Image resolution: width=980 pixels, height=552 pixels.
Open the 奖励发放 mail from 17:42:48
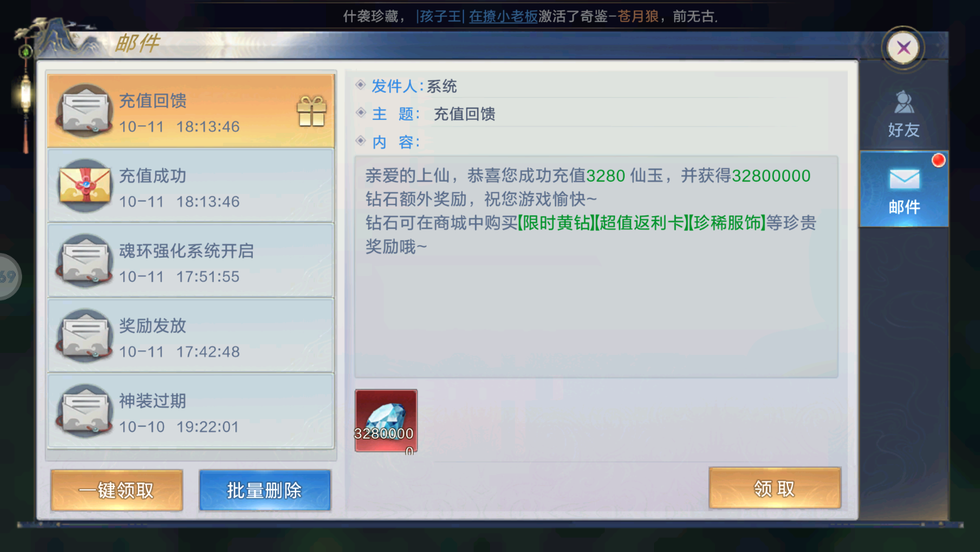click(191, 336)
